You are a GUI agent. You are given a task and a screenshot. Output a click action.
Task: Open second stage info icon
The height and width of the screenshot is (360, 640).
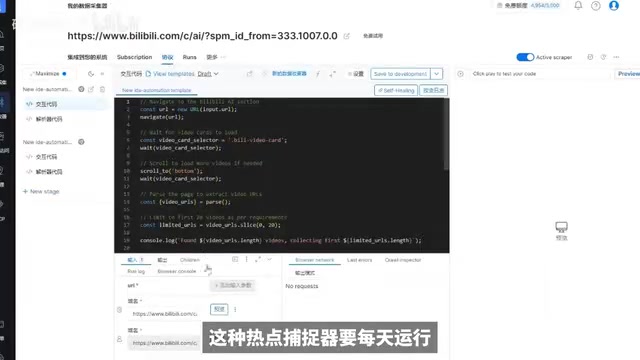pos(81,142)
